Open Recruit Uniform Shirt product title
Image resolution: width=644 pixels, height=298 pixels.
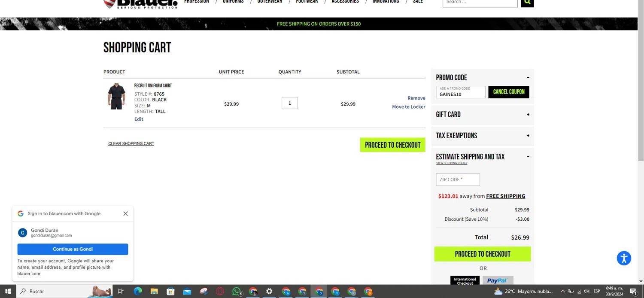pos(153,85)
